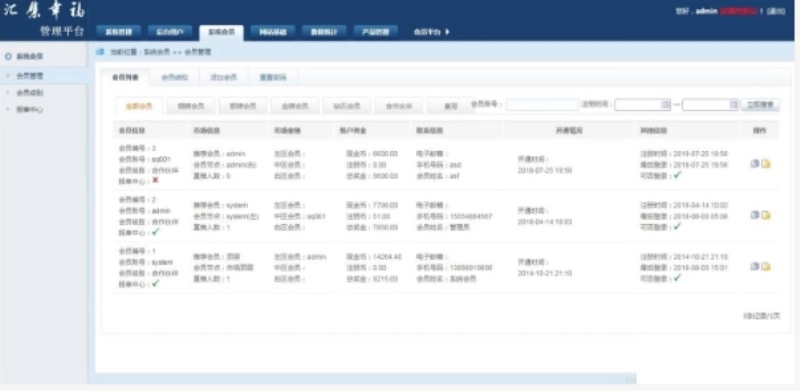Select 会员管理 in the left sidebar

(x=30, y=76)
